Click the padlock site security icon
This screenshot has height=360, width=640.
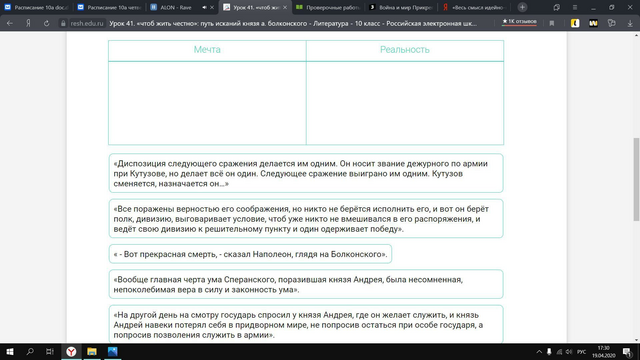pos(63,23)
